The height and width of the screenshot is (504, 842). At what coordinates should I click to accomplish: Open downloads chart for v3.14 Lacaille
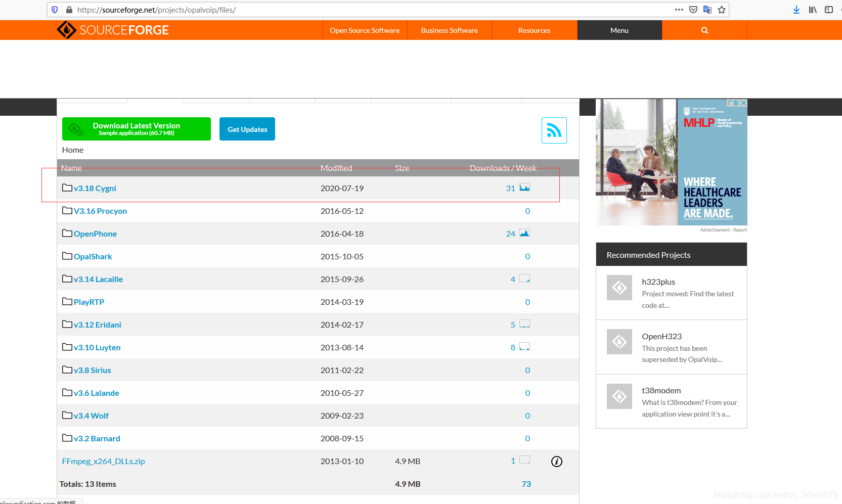coord(525,279)
